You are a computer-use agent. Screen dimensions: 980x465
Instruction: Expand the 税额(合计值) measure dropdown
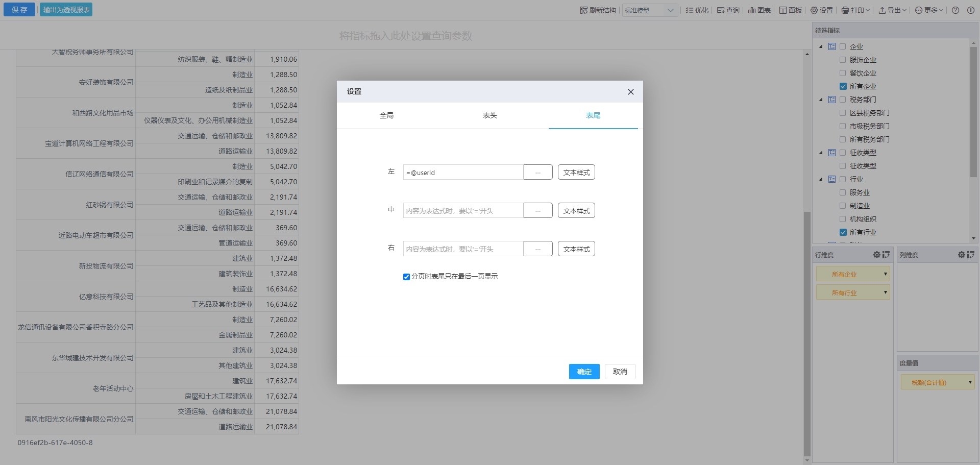click(x=970, y=382)
